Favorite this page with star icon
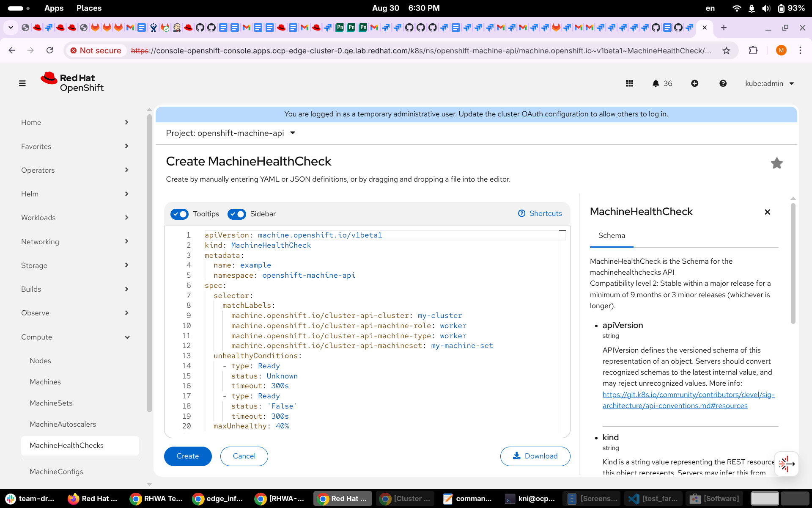The height and width of the screenshot is (508, 812). pyautogui.click(x=776, y=163)
